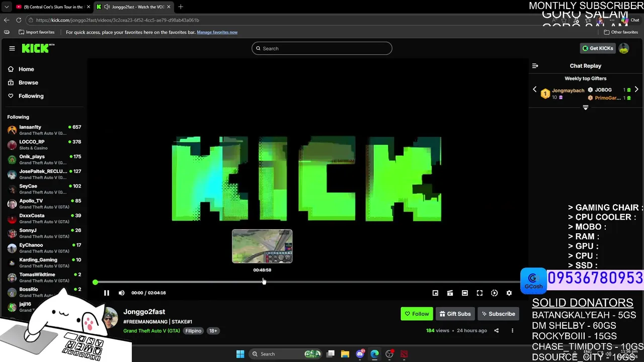Open the Windows Start menu

coord(240,354)
